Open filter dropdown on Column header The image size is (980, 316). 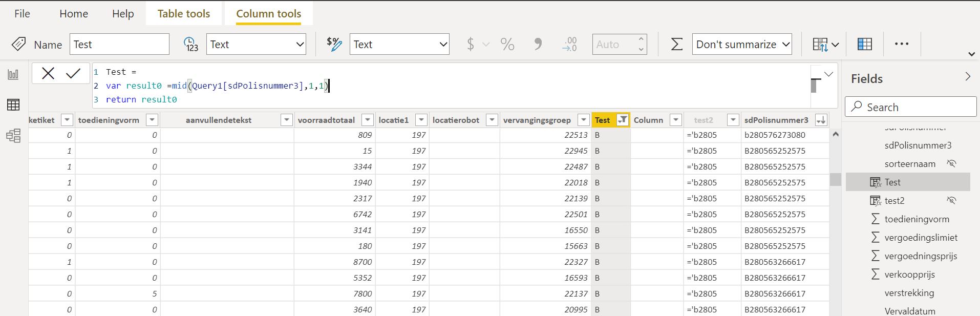pos(676,120)
